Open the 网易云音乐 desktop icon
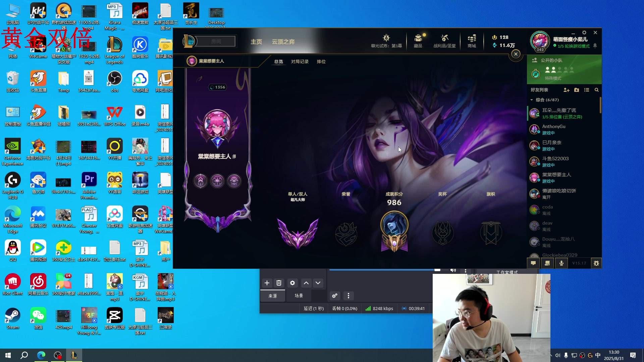 pos(38,285)
